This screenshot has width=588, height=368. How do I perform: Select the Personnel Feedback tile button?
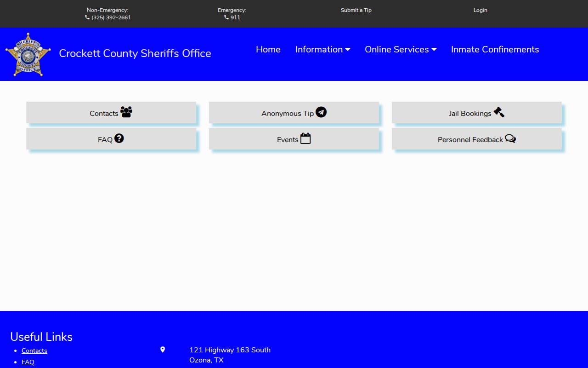coord(477,138)
